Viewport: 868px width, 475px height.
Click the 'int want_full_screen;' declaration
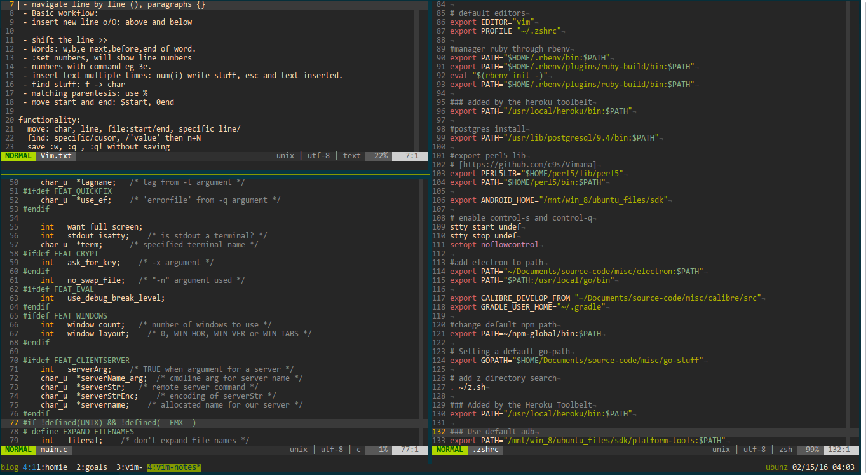click(92, 227)
